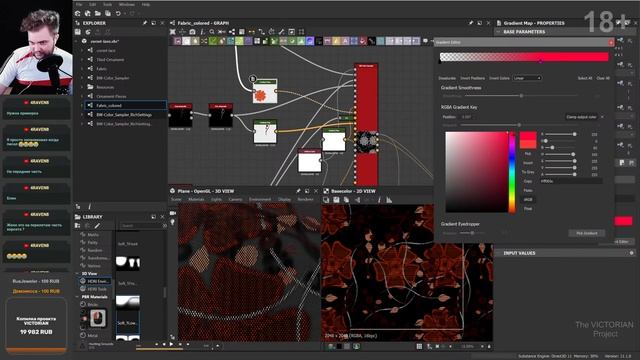Click the shuffle-arrows node icon in shortcut bar
Image resolution: width=640 pixels, height=360 pixels.
point(204,41)
